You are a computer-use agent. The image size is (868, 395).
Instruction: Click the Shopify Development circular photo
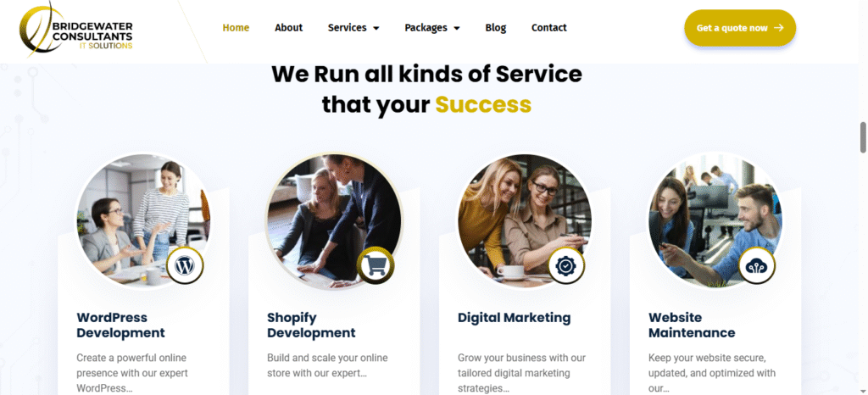pos(334,220)
